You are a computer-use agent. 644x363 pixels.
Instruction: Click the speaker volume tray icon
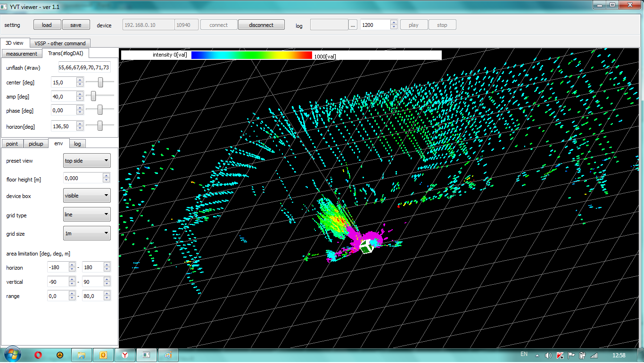tap(548, 355)
